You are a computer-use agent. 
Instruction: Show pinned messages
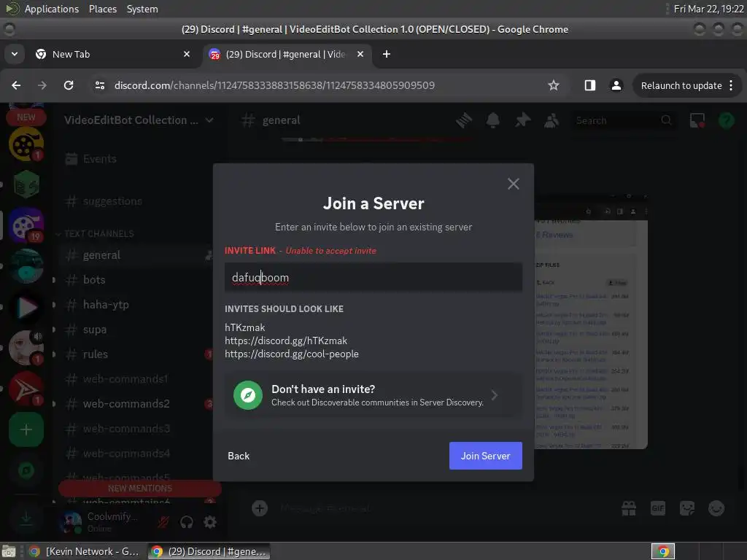(x=522, y=120)
